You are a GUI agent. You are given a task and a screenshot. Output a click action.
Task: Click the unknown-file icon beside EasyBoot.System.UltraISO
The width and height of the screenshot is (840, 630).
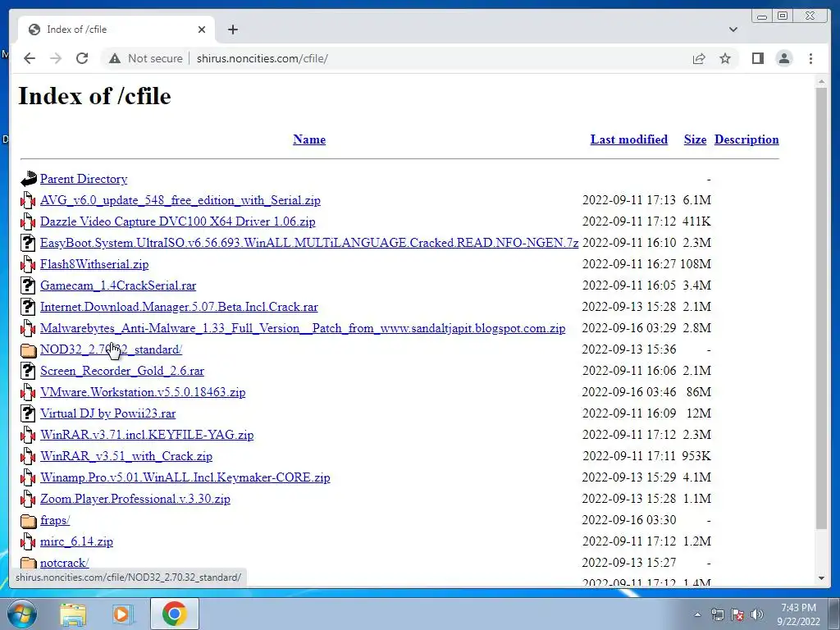28,243
